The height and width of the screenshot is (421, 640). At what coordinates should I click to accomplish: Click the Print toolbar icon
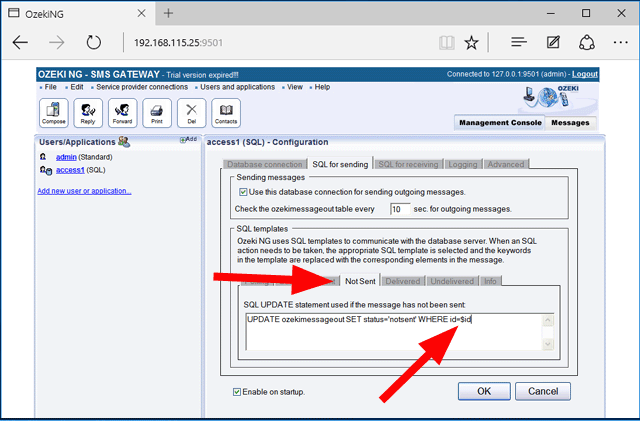pyautogui.click(x=157, y=113)
